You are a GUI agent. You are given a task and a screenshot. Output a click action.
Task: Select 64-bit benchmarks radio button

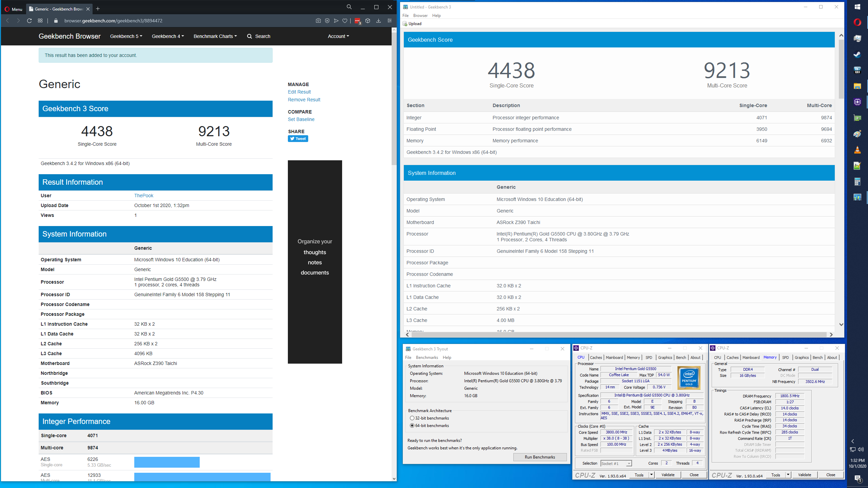[x=412, y=426]
